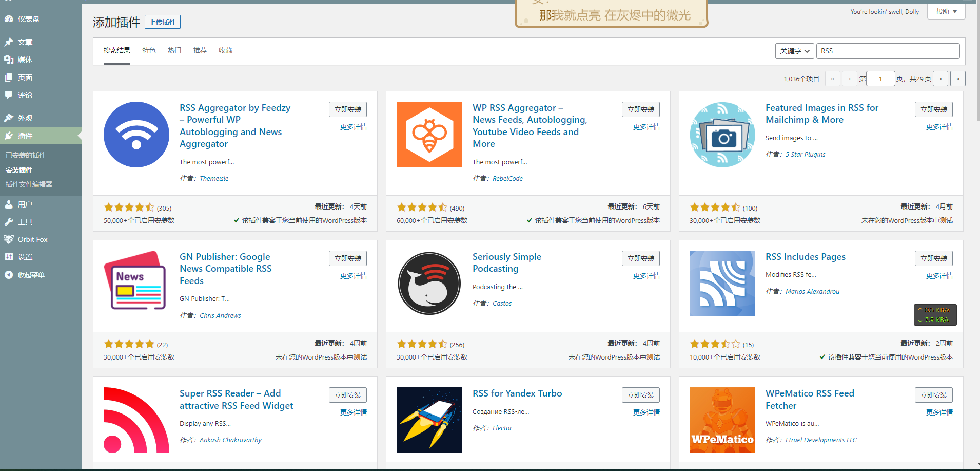
Task: Open 安装插件 submenu item
Action: click(x=19, y=170)
